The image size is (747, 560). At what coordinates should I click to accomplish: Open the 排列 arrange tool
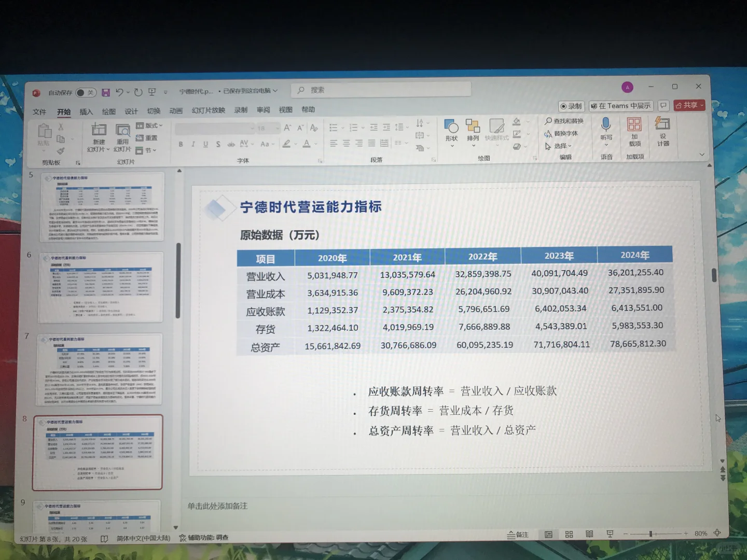pos(473,133)
